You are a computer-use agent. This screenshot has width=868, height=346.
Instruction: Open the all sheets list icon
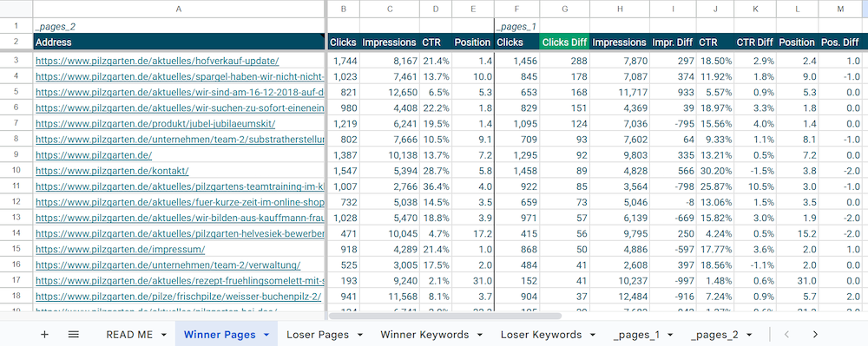[73, 335]
